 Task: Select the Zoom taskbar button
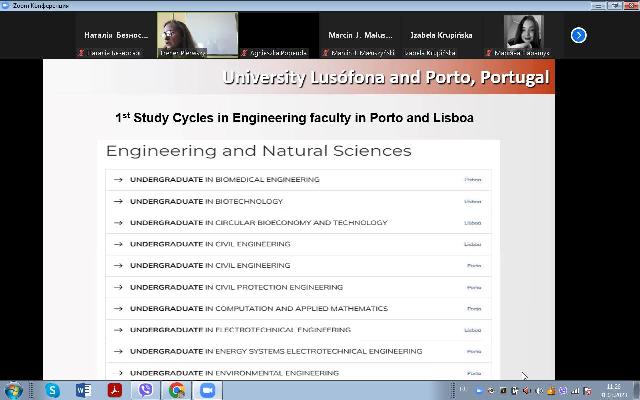[207, 391]
